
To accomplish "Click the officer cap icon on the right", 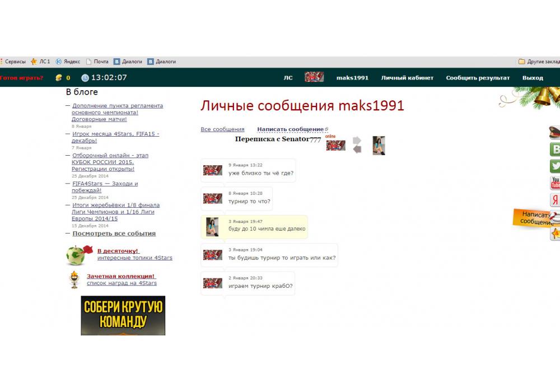I will [x=555, y=132].
